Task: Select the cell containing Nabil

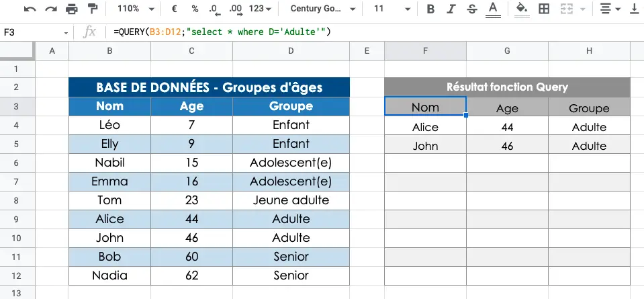Action: pyautogui.click(x=109, y=163)
